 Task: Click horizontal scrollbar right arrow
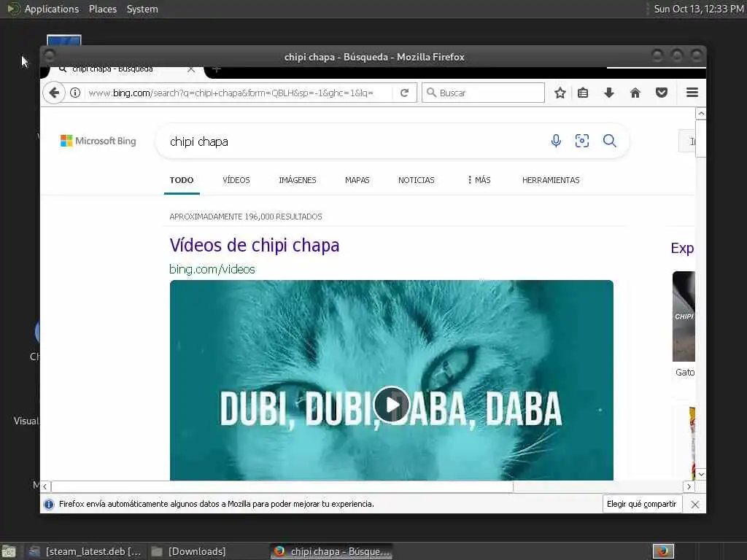pos(689,486)
